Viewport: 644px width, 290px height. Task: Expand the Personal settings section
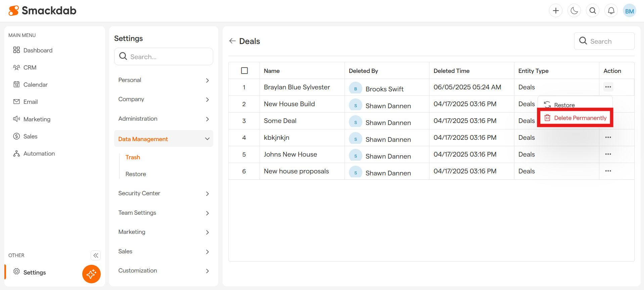point(164,80)
